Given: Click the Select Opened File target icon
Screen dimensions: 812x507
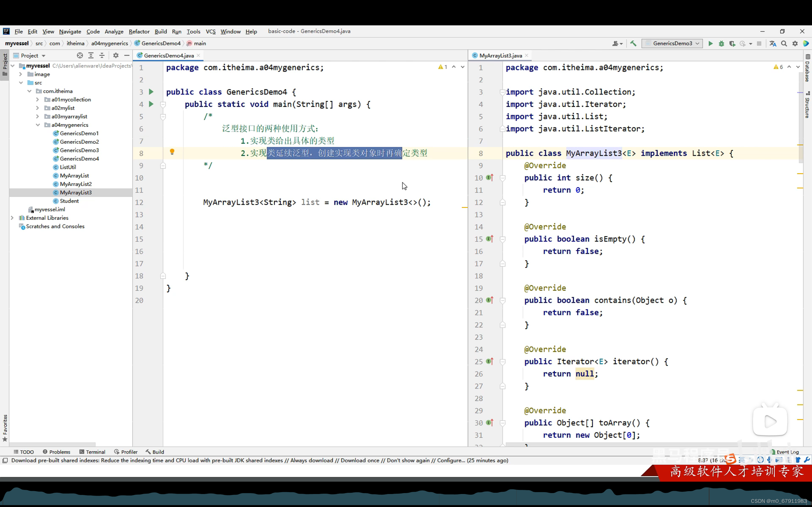Looking at the screenshot, I should [80, 56].
